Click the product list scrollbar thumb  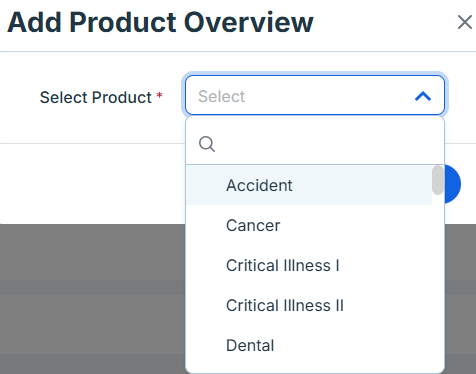438,180
